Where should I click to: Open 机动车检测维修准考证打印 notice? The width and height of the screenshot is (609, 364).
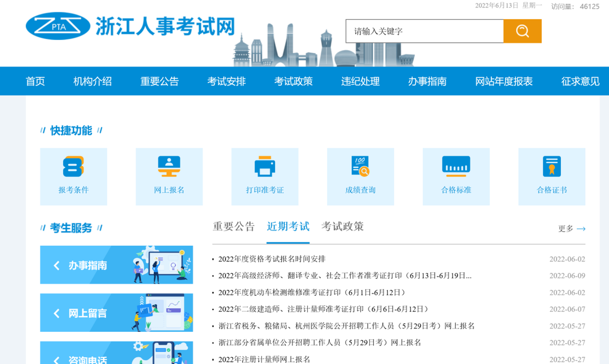313,292
